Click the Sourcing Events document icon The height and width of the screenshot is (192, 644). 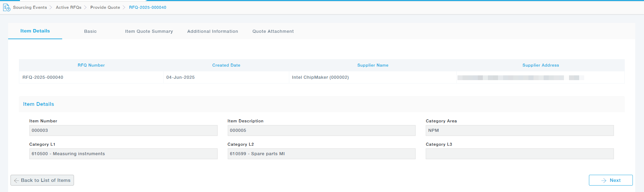pos(6,7)
